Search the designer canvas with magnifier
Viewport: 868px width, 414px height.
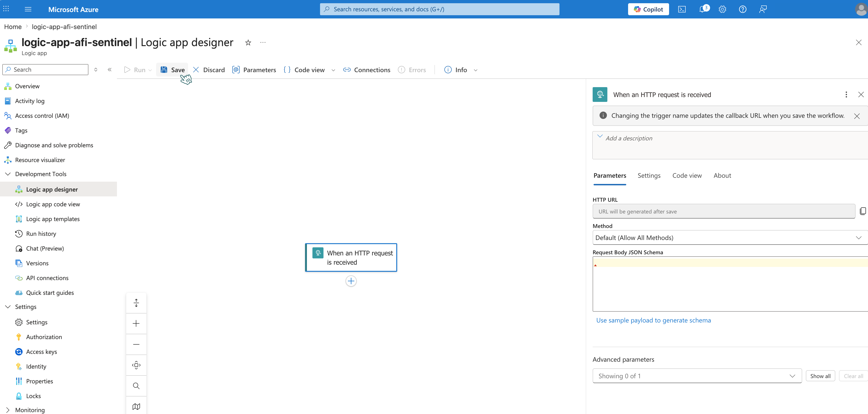pyautogui.click(x=136, y=386)
